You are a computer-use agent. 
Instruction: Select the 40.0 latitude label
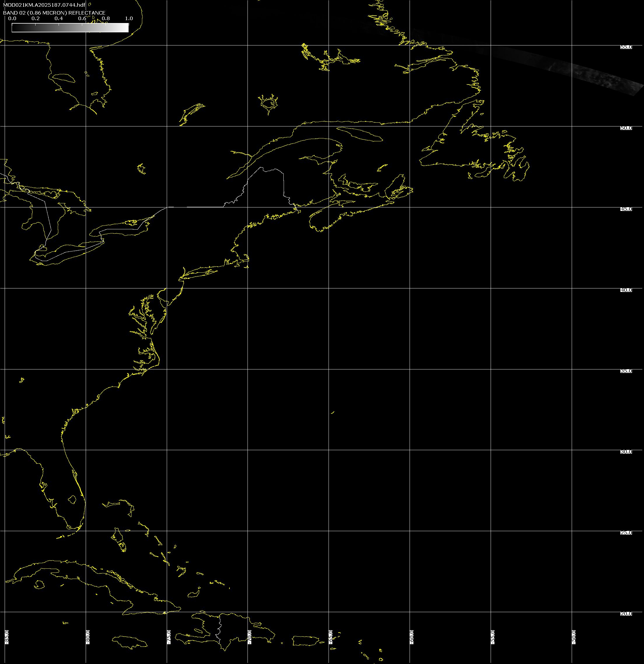(626, 290)
